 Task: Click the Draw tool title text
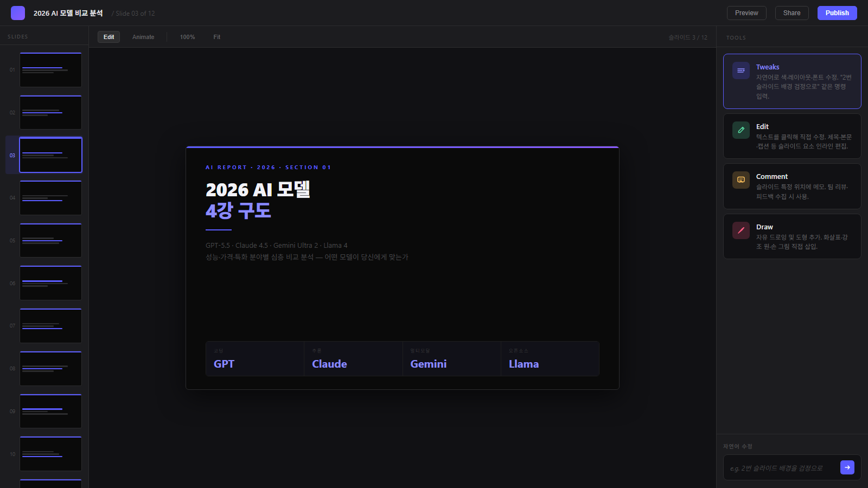764,227
